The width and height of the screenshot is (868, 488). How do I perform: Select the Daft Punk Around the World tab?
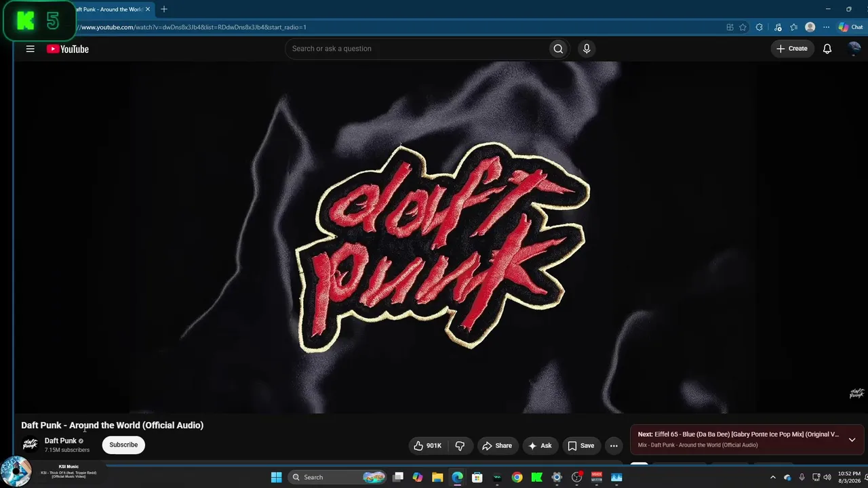(x=107, y=9)
